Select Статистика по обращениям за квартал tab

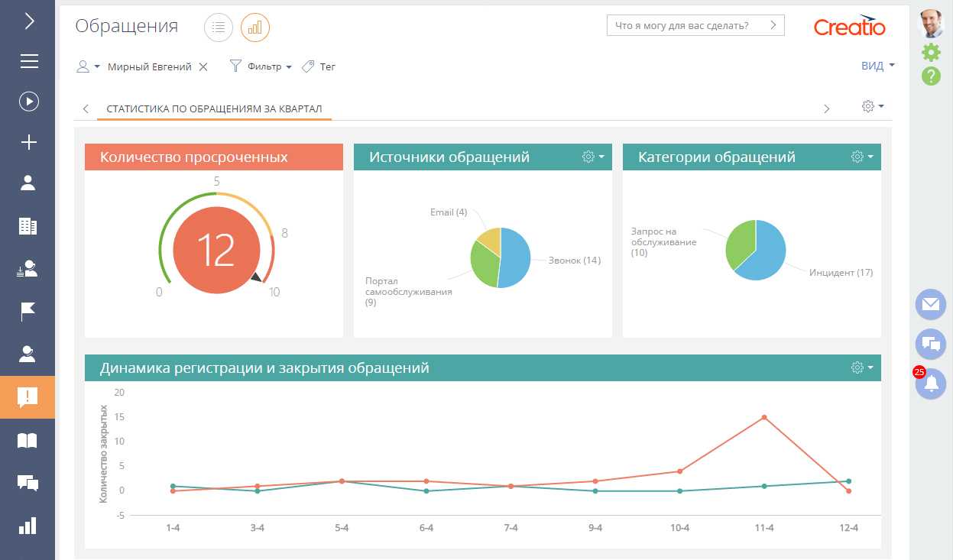click(x=214, y=108)
